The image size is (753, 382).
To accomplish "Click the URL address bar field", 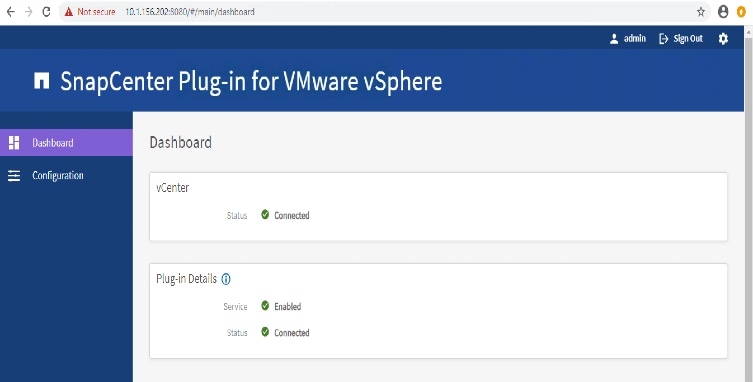I will pyautogui.click(x=384, y=12).
